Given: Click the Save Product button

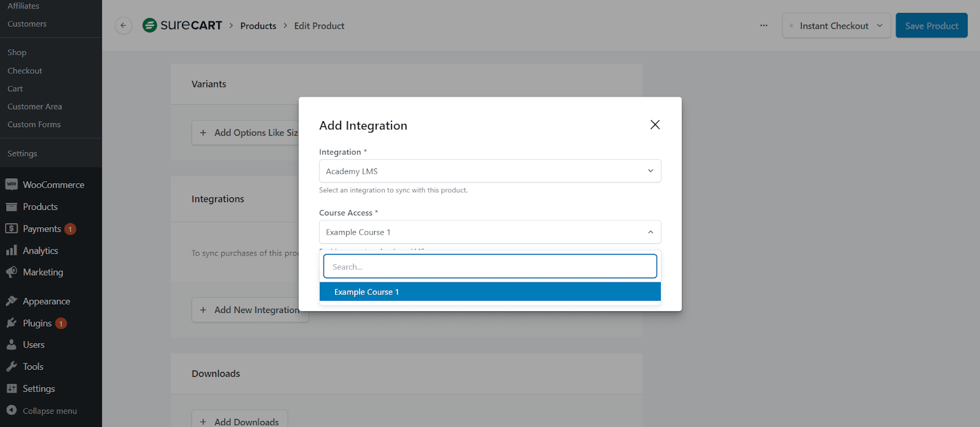Looking at the screenshot, I should 931,26.
